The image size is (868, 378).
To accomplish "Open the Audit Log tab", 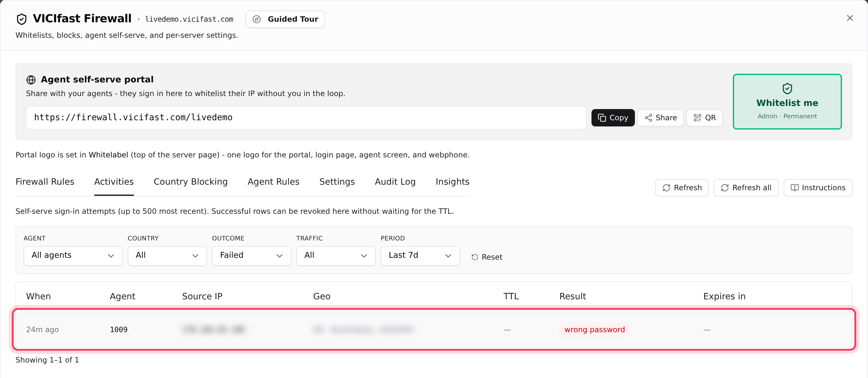I will pos(395,182).
